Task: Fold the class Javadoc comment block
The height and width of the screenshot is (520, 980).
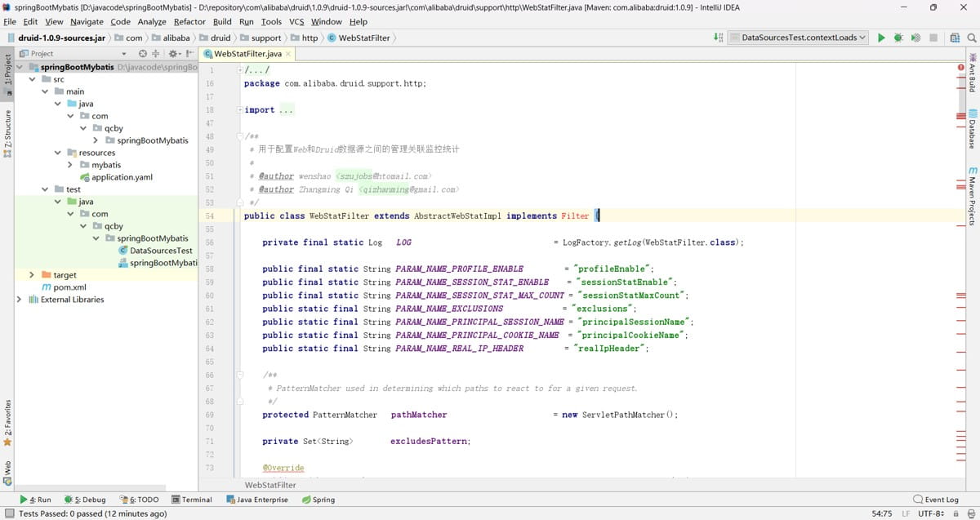Action: [x=238, y=136]
